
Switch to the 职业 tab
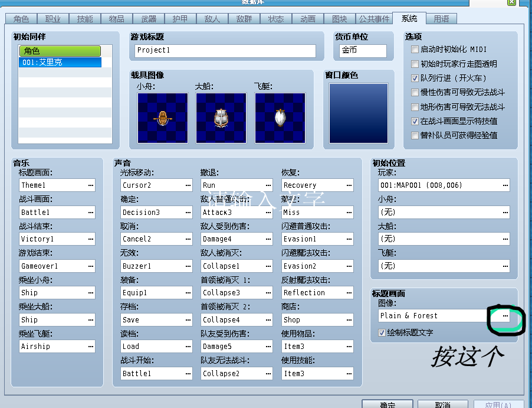[x=53, y=19]
